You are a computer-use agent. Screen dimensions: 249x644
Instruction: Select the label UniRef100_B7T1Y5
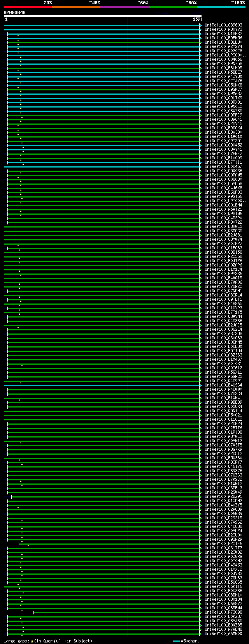click(223, 312)
